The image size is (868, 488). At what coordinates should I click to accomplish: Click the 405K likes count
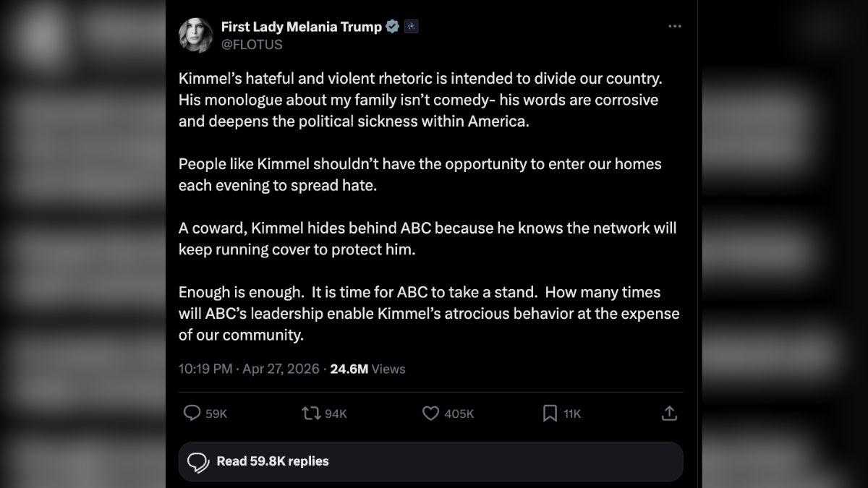[x=459, y=413]
